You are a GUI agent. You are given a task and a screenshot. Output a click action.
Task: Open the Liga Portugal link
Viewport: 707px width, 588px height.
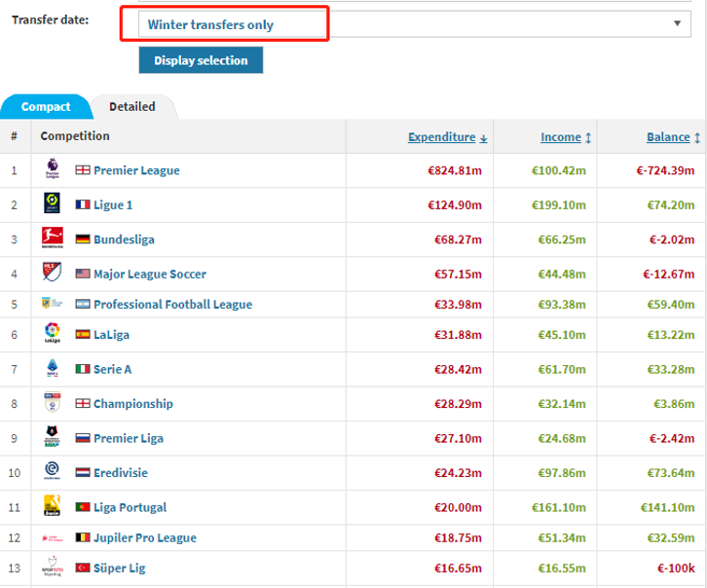pos(130,507)
